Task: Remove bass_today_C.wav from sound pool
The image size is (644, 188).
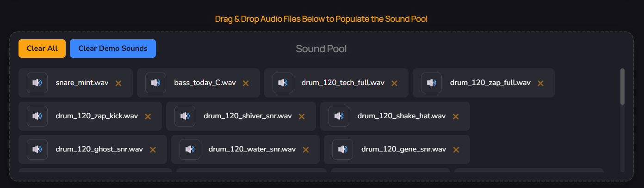Action: (246, 83)
